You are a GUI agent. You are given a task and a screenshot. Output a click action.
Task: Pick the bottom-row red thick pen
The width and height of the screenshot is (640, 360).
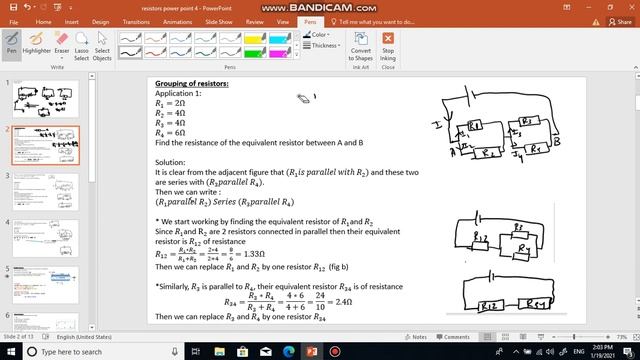[156, 52]
